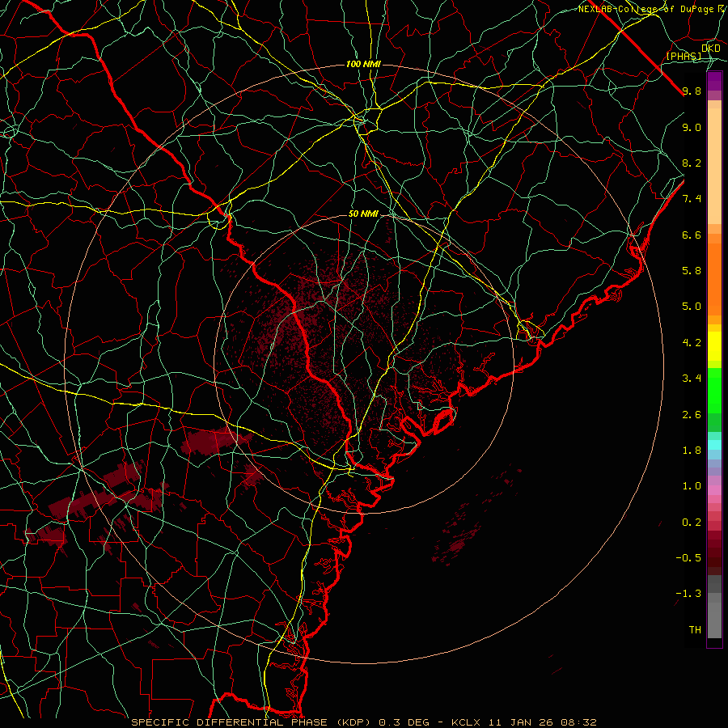
Task: Click the -1.3 value on the color scale
Action: tap(688, 594)
